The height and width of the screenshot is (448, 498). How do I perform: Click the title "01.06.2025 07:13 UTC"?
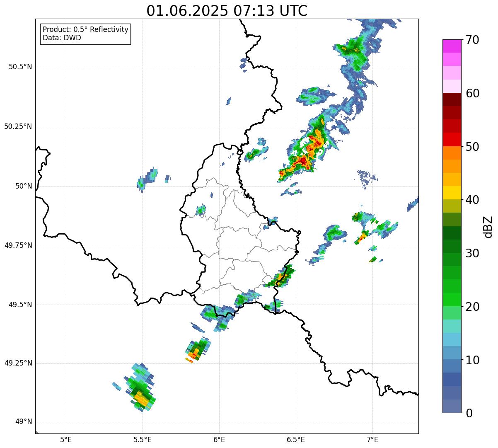[x=227, y=11]
